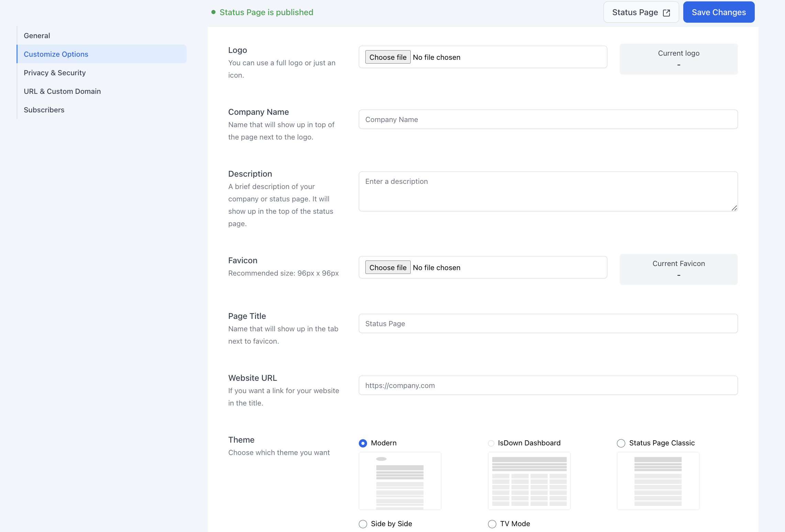785x532 pixels.
Task: Click the description resize handle corner
Action: [x=734, y=208]
